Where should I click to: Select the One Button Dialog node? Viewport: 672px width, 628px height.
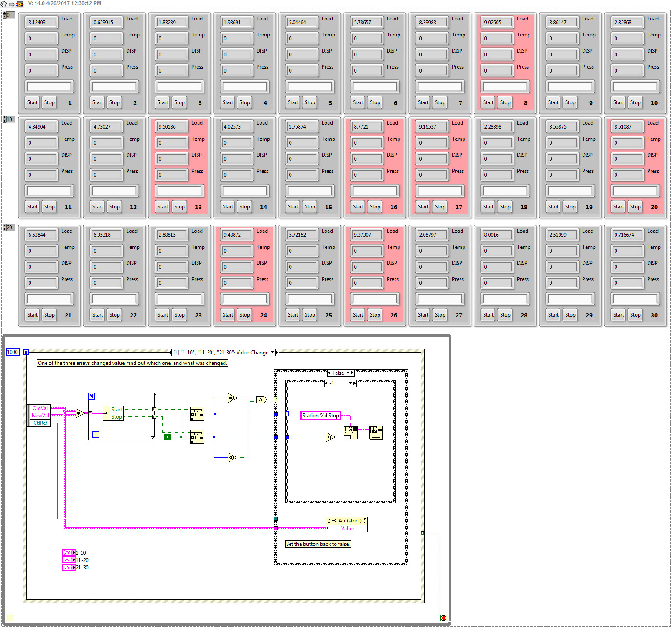pos(376,432)
